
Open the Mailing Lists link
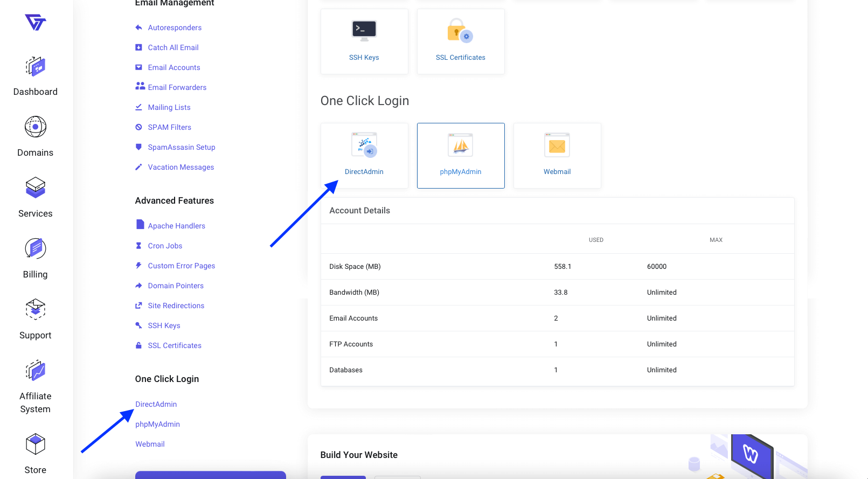[169, 107]
